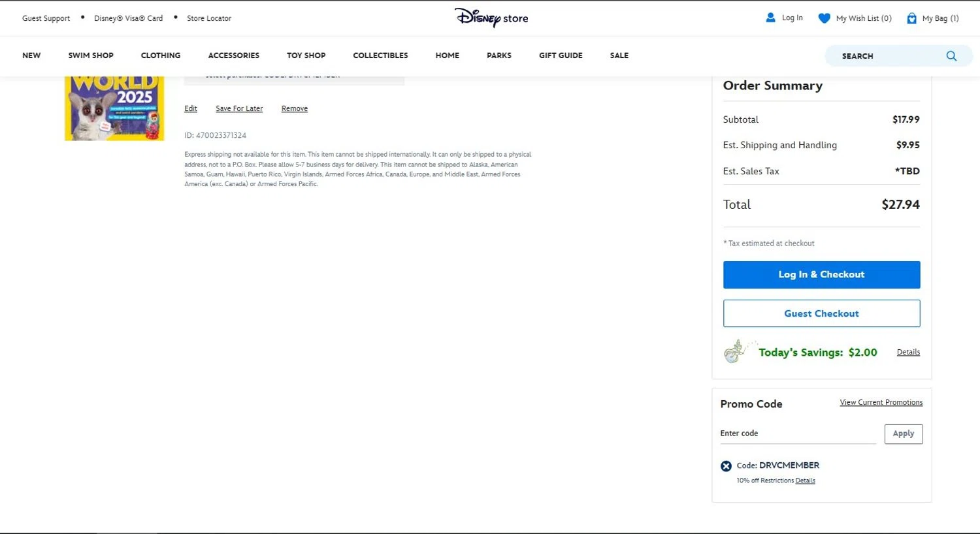Click Save For Later
The width and height of the screenshot is (980, 534).
click(239, 108)
